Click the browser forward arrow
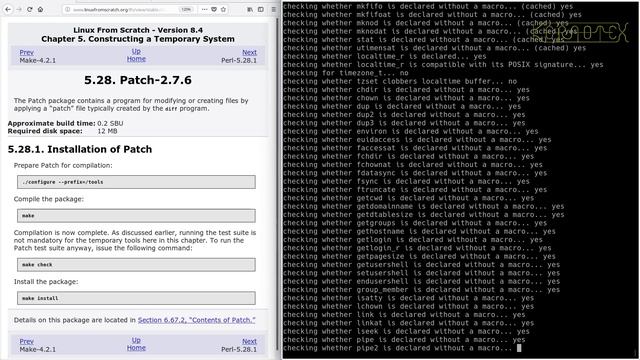Viewport: 640px width, 360px height. pos(19,9)
